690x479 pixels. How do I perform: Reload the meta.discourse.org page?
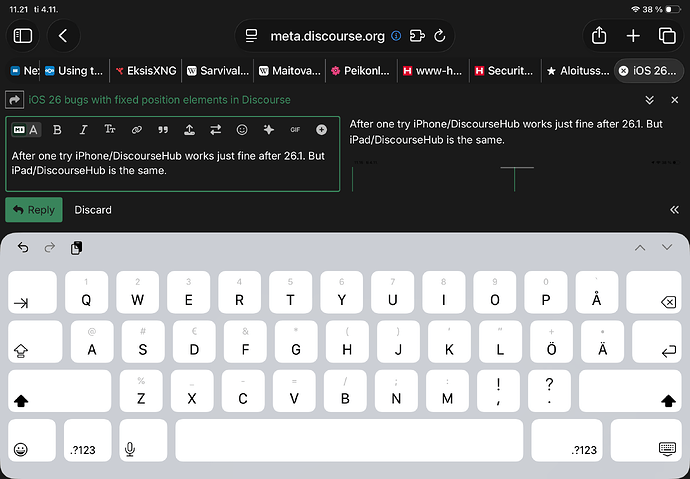point(440,36)
